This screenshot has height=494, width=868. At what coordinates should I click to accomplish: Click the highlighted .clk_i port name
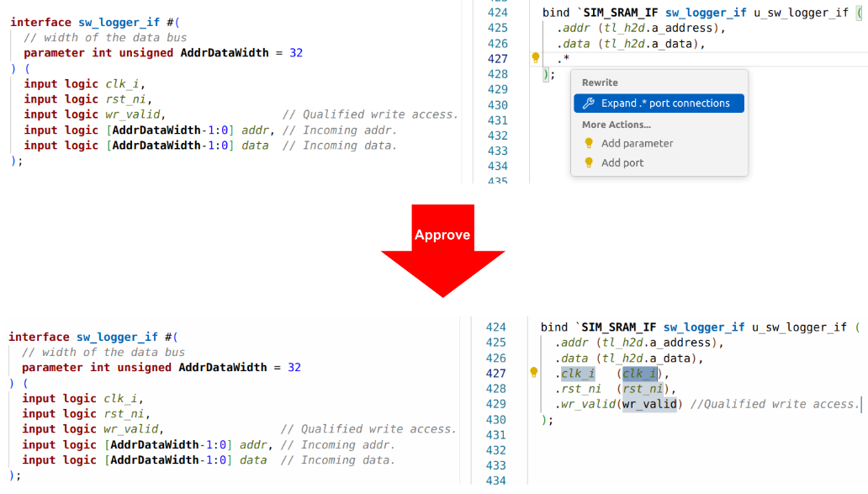coord(577,374)
